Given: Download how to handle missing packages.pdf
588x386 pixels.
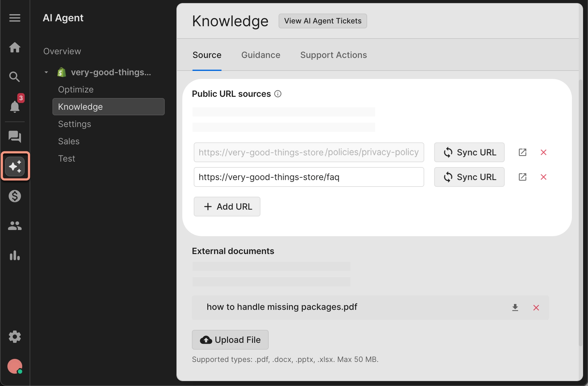Looking at the screenshot, I should (x=515, y=307).
